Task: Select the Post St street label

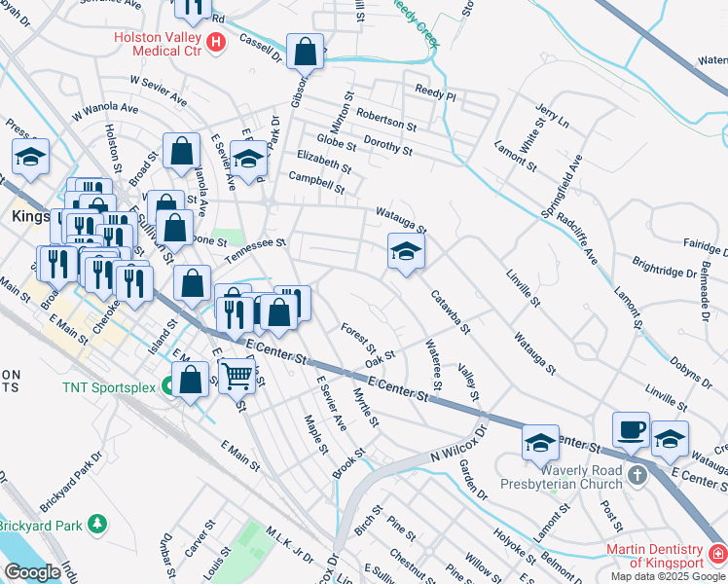Action: point(611,516)
